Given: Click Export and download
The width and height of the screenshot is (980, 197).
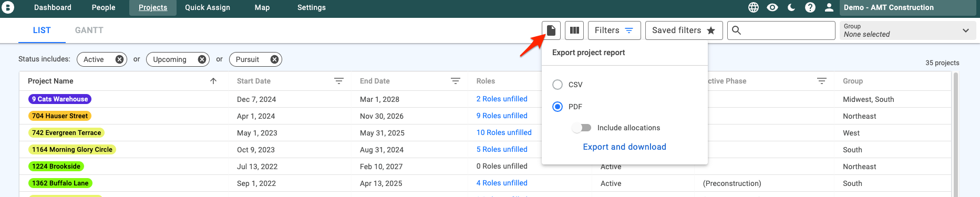Looking at the screenshot, I should [x=624, y=147].
